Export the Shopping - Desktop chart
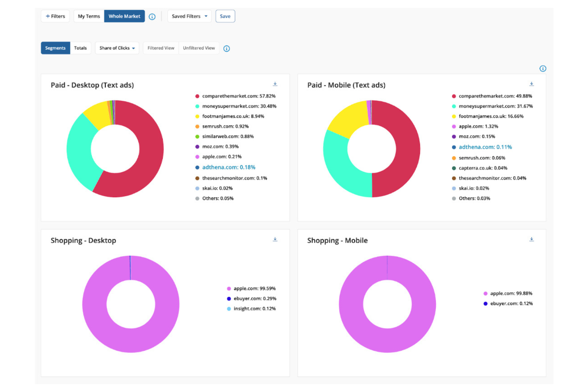The image size is (588, 392). click(x=275, y=239)
